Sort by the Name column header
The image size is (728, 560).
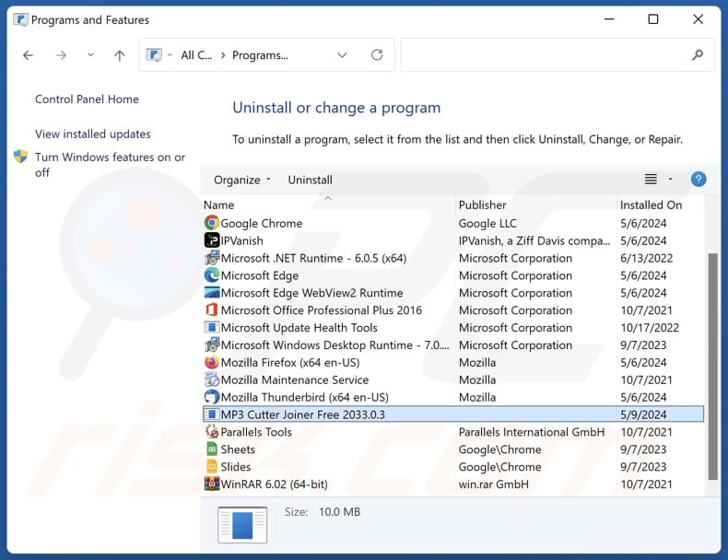pyautogui.click(x=218, y=205)
